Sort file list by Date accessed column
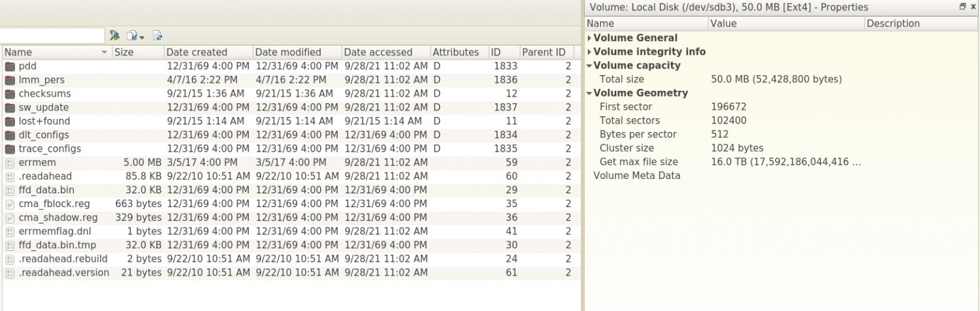980x311 pixels. tap(385, 52)
